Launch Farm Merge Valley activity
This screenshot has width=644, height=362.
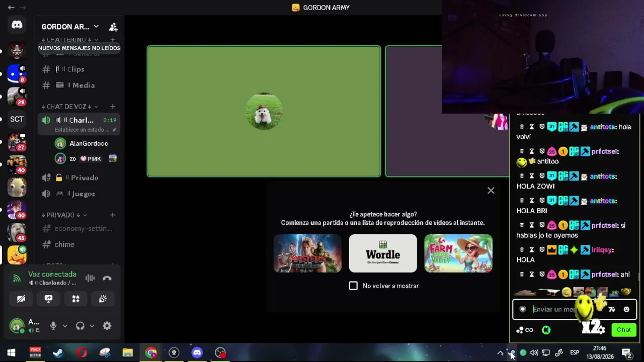point(458,253)
